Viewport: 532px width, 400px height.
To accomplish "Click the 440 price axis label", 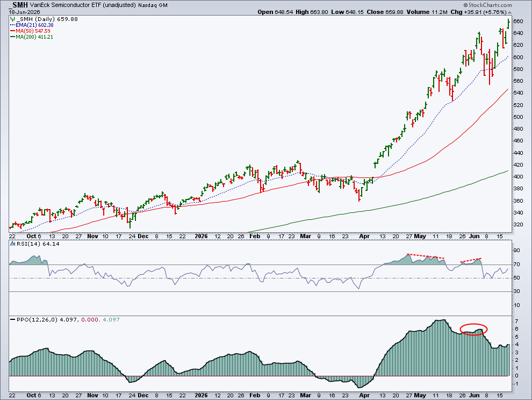I will [518, 153].
